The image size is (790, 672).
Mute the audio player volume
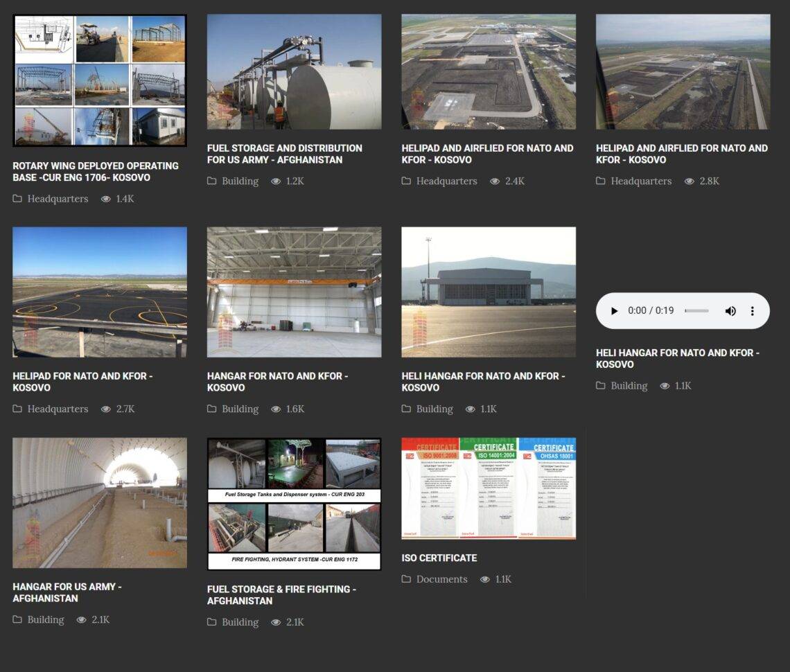click(730, 311)
